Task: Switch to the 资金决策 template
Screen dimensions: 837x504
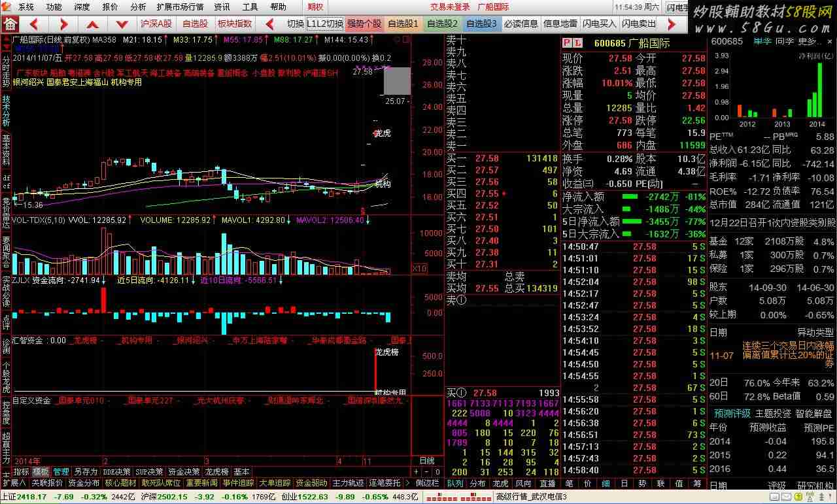Action: [184, 471]
